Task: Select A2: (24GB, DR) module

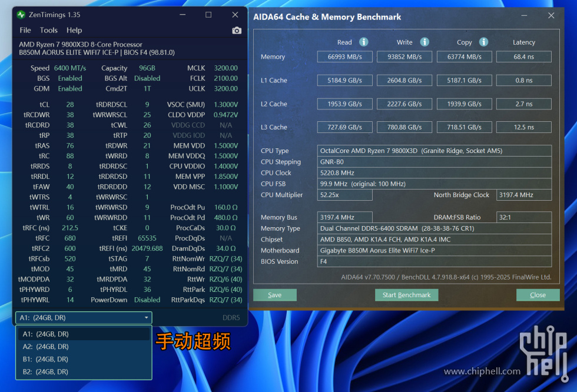Action: [84, 347]
